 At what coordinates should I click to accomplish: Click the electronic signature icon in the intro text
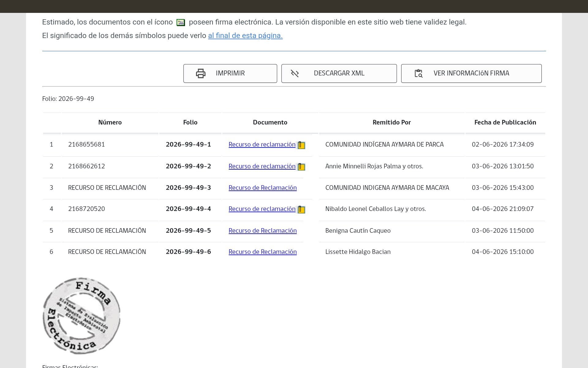pyautogui.click(x=181, y=22)
